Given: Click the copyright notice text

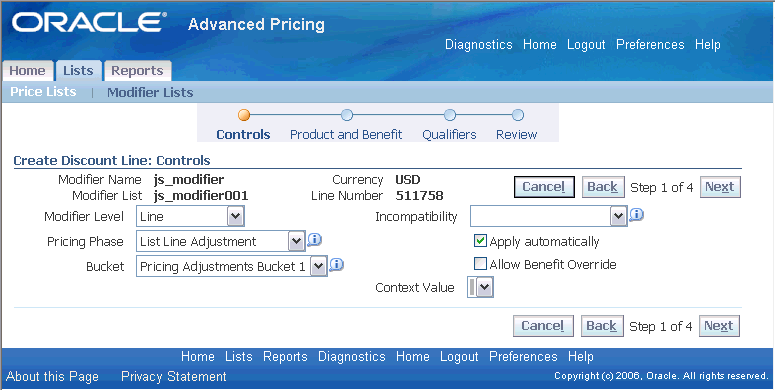Looking at the screenshot, I should pos(661,376).
